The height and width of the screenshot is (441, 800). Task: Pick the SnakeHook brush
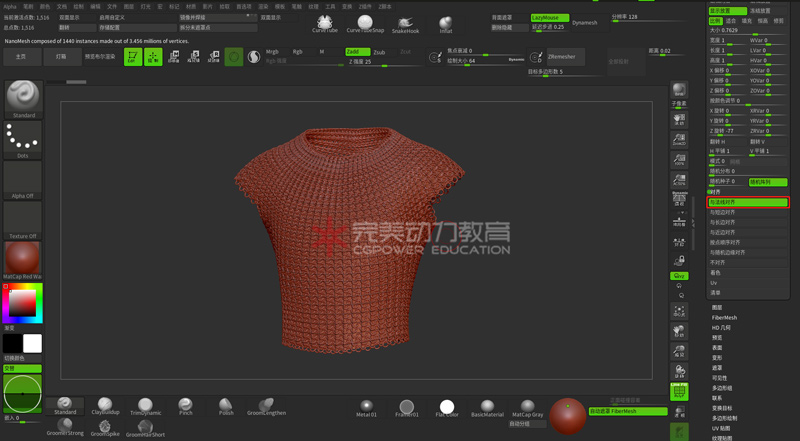pos(405,24)
